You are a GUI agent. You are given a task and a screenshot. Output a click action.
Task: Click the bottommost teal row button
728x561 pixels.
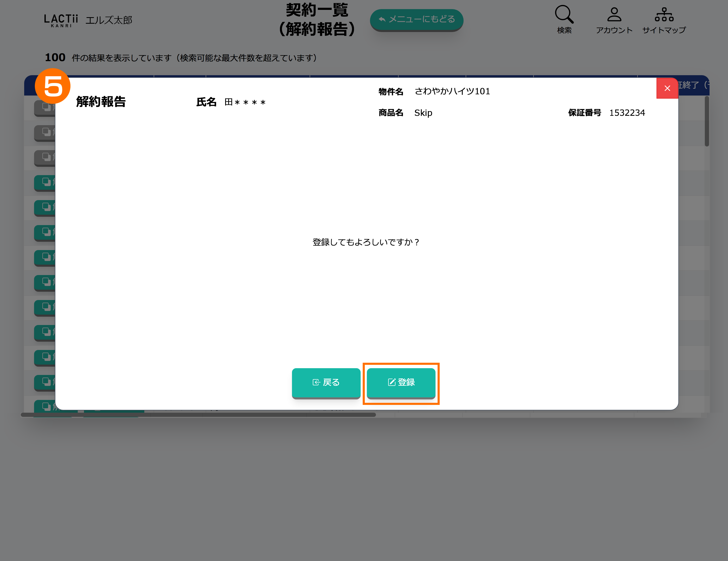[46, 406]
